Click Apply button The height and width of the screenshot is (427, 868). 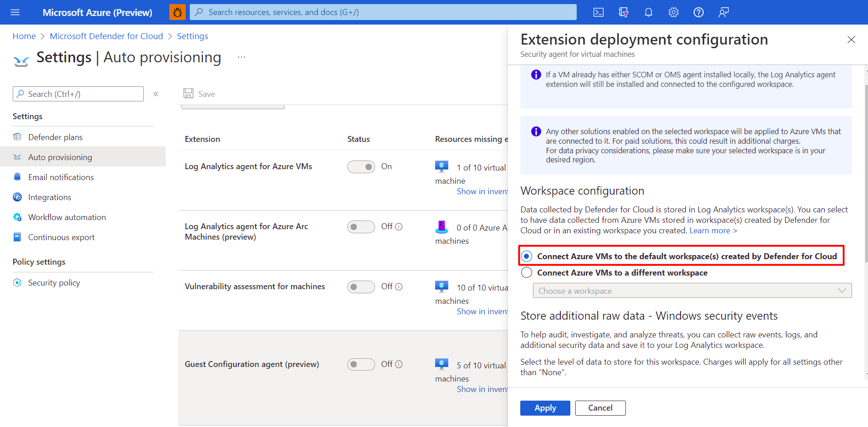click(545, 408)
